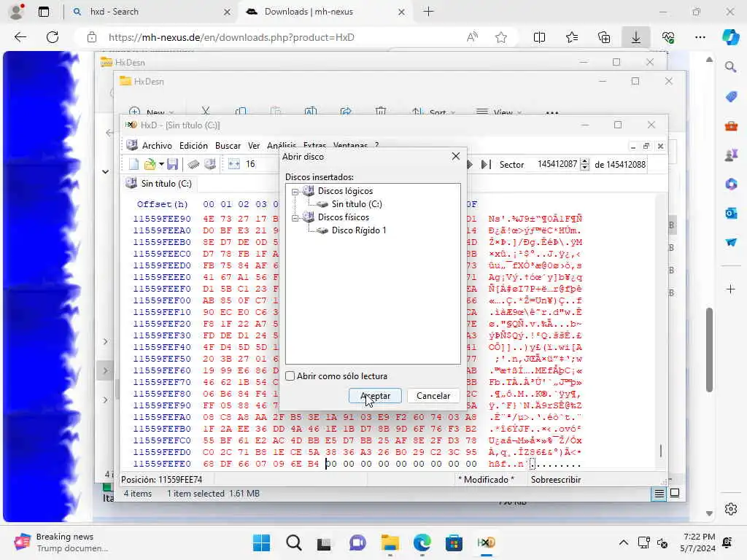Open a new browser tab
747x560 pixels.
pyautogui.click(x=428, y=12)
